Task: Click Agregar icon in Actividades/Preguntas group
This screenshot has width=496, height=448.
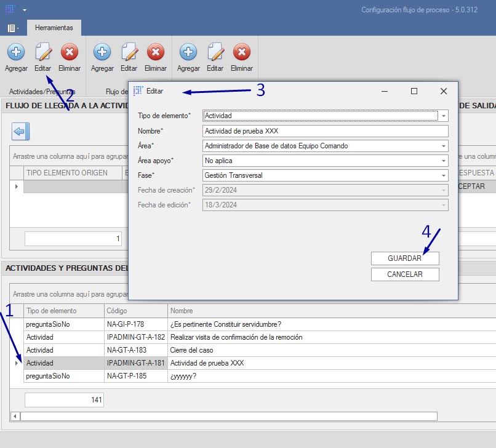Action: [16, 52]
